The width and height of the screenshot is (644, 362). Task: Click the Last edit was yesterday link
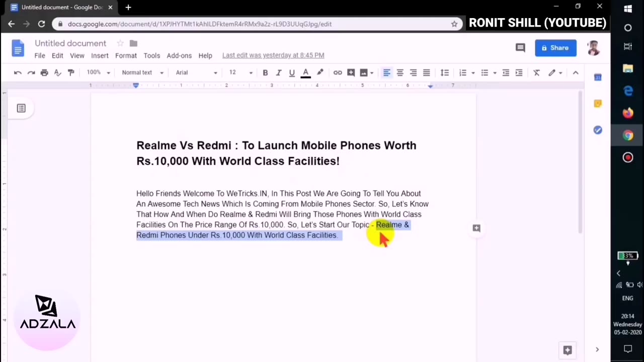pyautogui.click(x=273, y=55)
